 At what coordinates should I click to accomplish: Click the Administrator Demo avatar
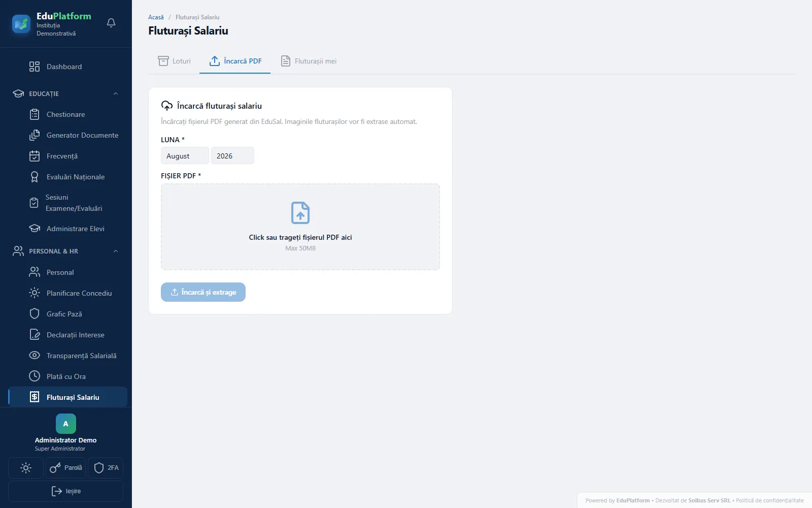click(66, 424)
